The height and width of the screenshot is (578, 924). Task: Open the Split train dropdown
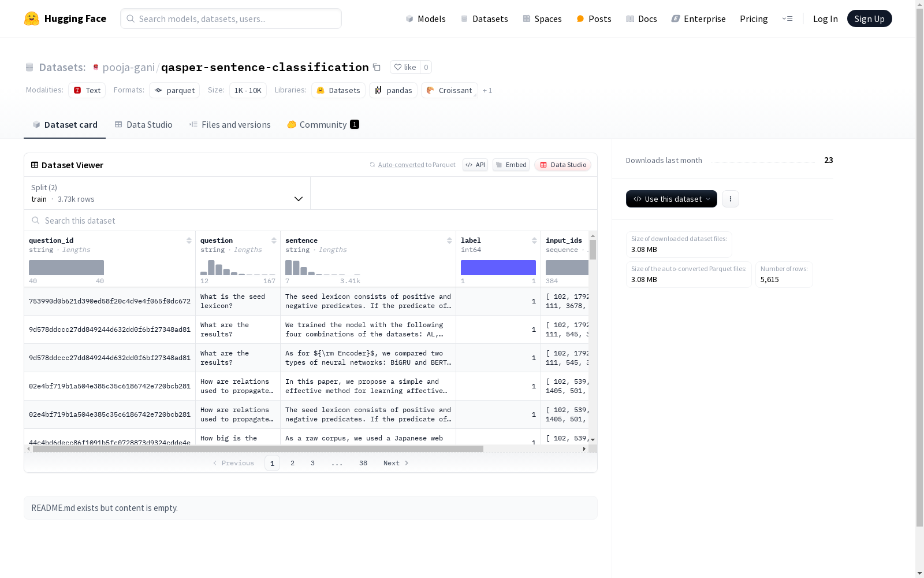click(167, 193)
